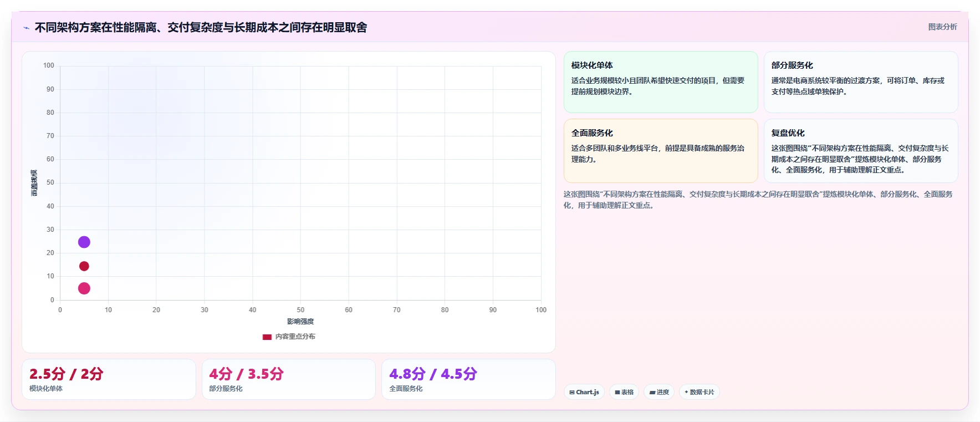Toggle the 内容重点分布 legend entry
Image resolution: width=980 pixels, height=422 pixels.
(x=289, y=337)
